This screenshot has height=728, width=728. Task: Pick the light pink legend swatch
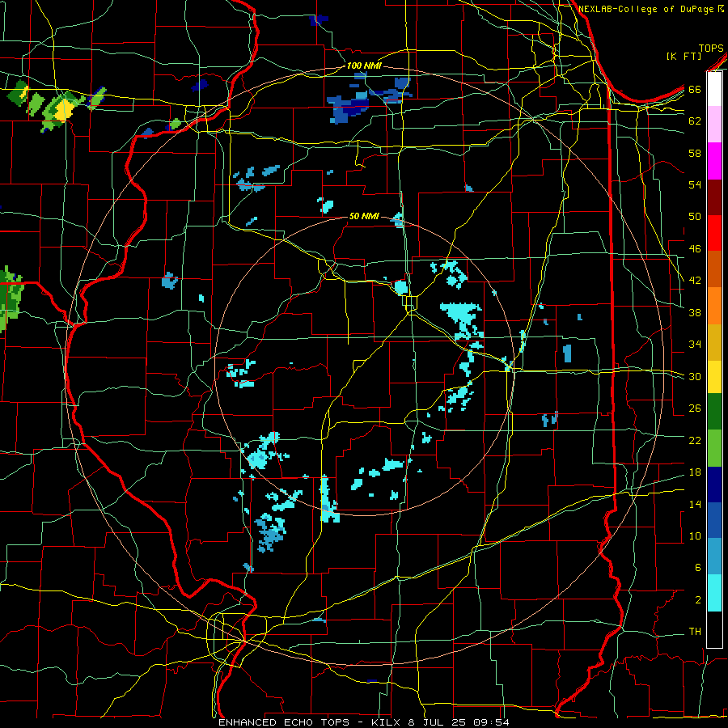click(714, 125)
